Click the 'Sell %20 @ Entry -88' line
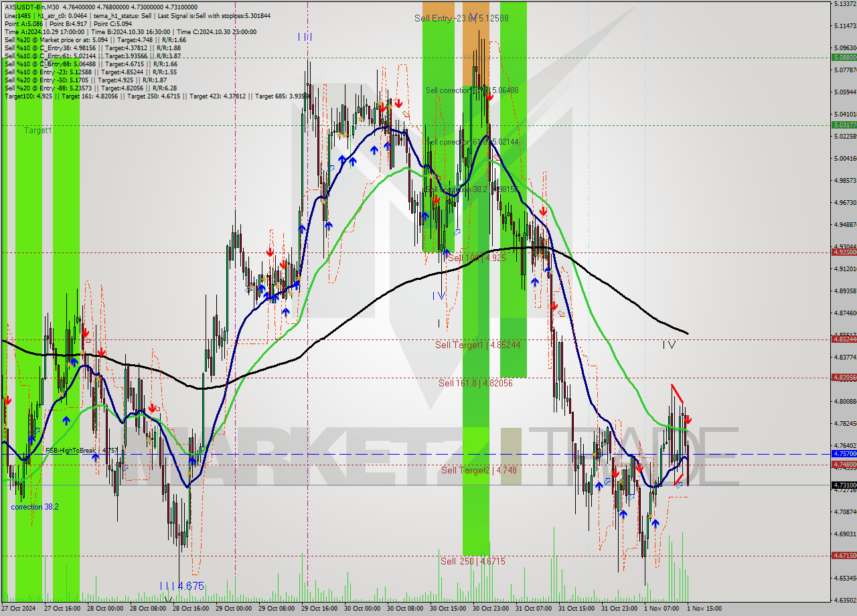 pos(90,88)
